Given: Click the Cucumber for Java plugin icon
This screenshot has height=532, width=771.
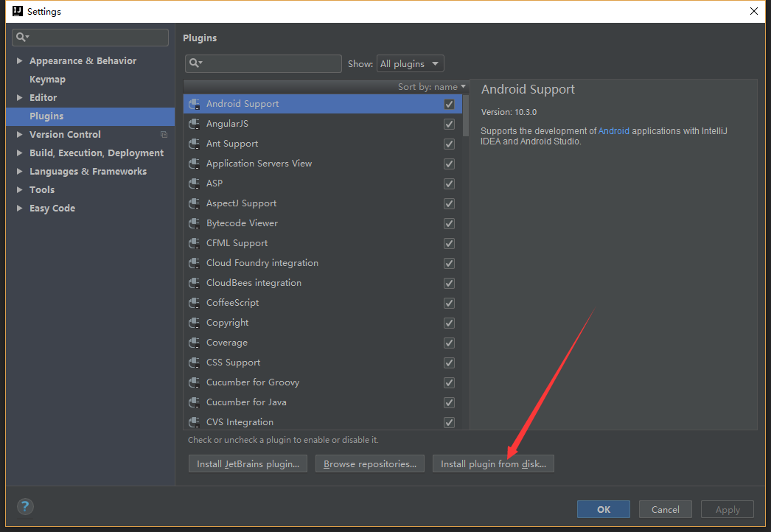Looking at the screenshot, I should [195, 403].
